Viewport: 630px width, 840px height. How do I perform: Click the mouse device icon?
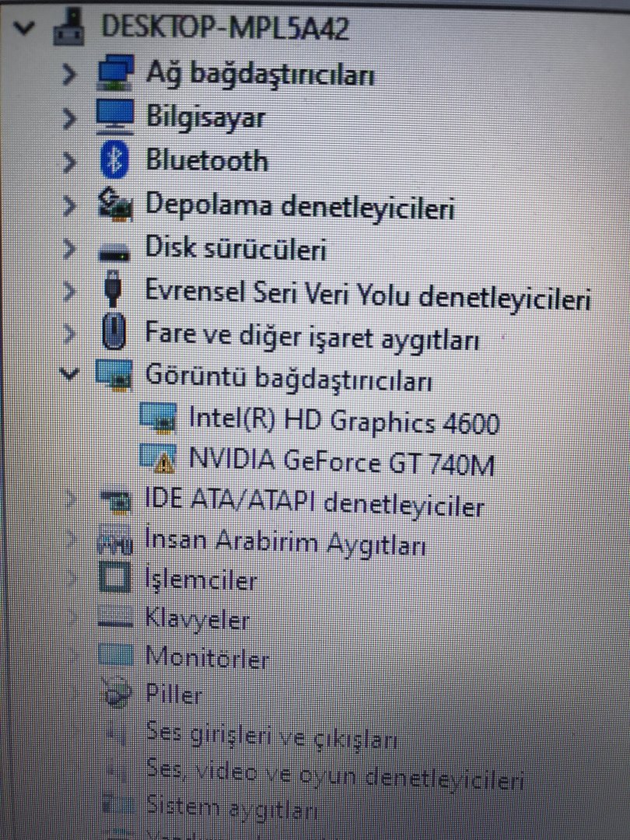[x=114, y=332]
